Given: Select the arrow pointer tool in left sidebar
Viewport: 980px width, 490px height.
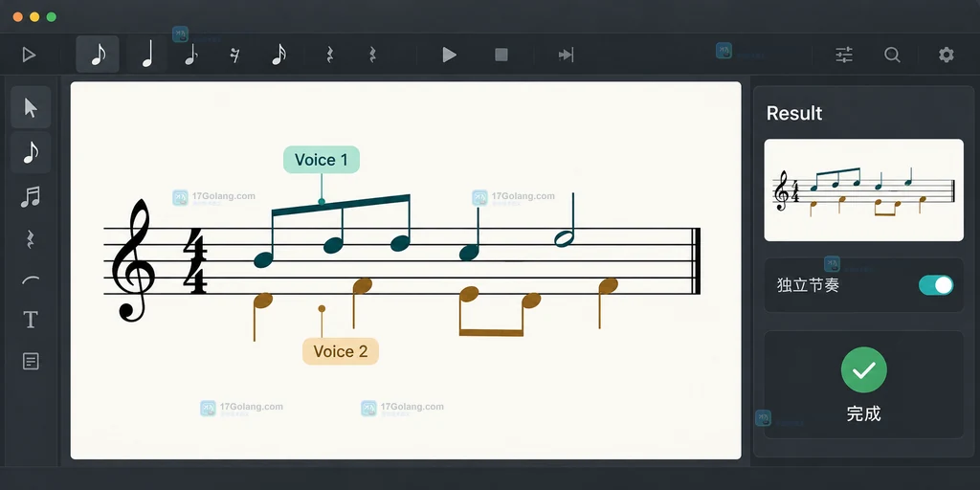Looking at the screenshot, I should [x=31, y=107].
